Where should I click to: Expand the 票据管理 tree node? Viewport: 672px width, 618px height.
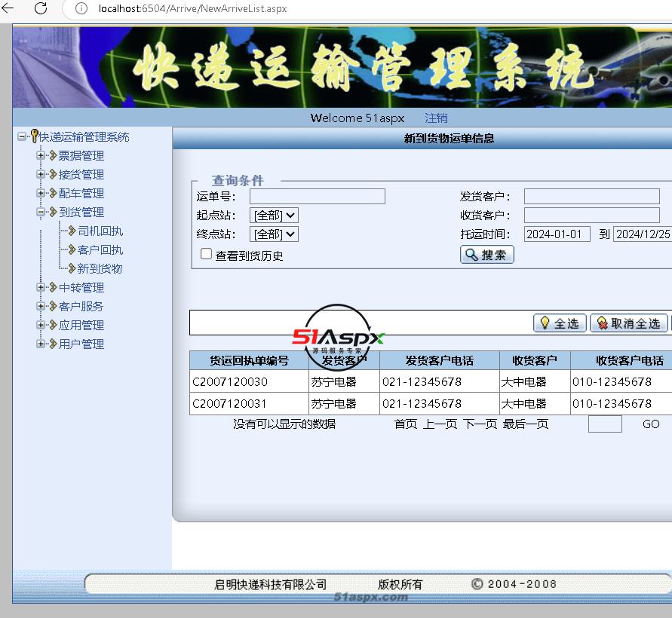(x=41, y=155)
